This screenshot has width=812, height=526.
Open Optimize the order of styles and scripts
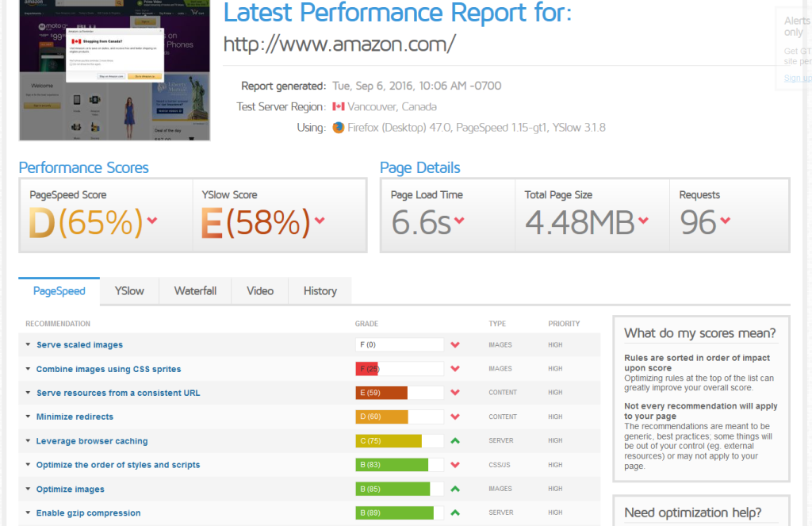click(118, 465)
